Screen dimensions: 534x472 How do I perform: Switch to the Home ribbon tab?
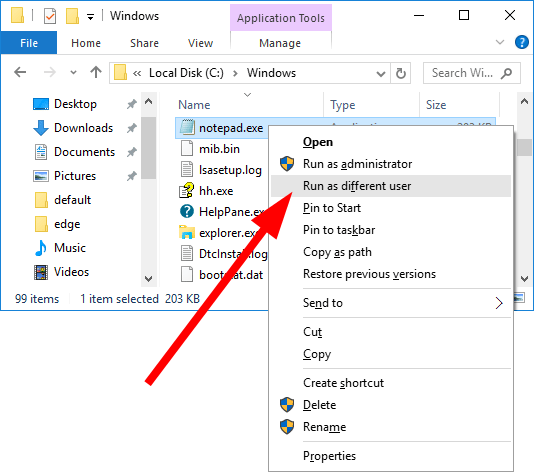[x=86, y=43]
